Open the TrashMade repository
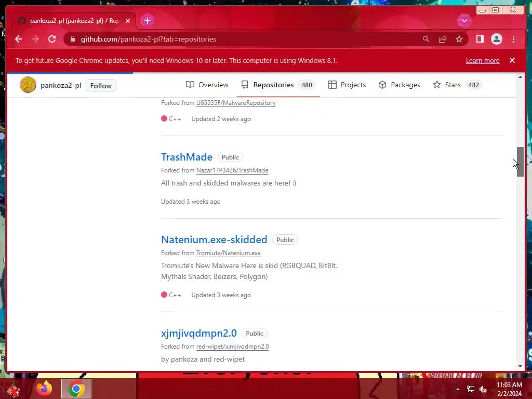This screenshot has height=399, width=532. pos(187,157)
